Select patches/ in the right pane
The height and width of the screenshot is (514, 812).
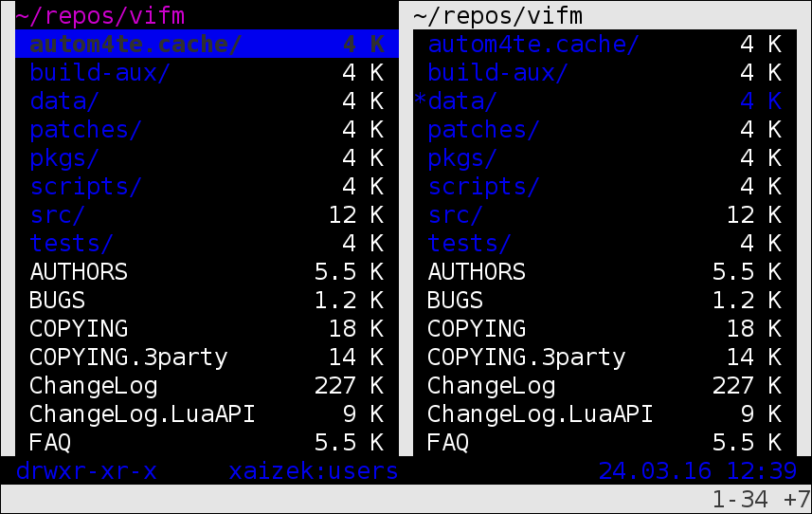coord(604,130)
